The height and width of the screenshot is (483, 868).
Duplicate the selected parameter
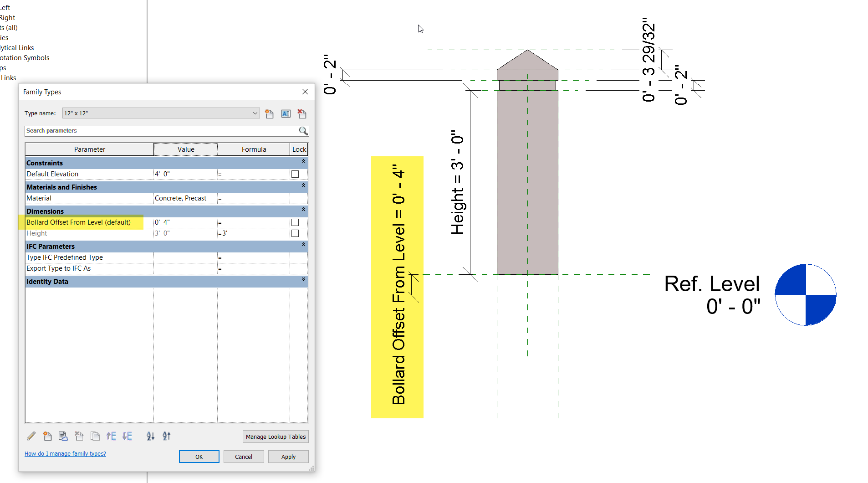95,436
